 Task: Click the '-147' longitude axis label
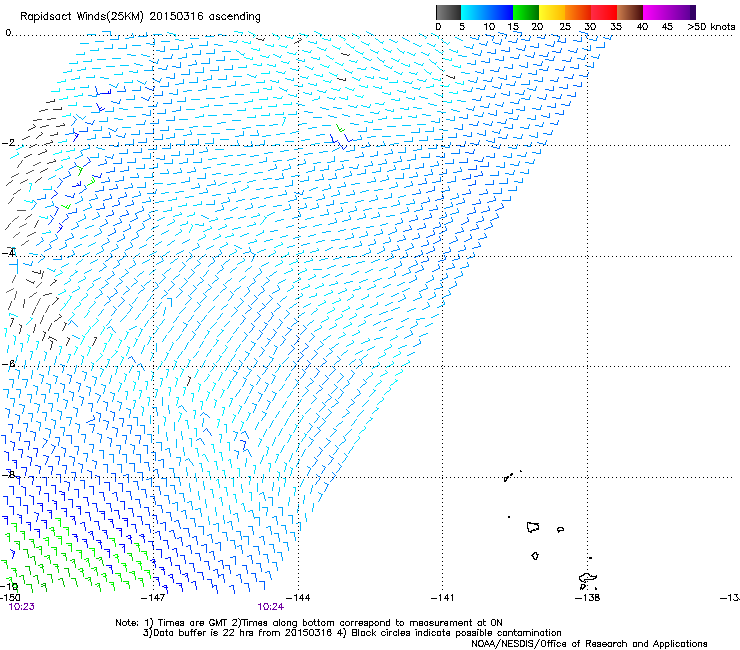pos(153,598)
